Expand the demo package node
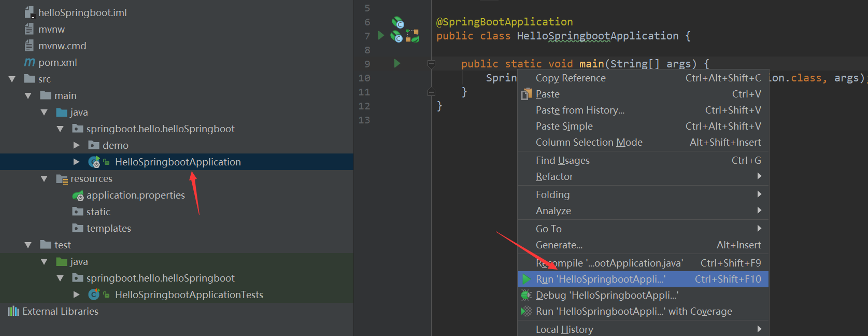 [x=76, y=145]
